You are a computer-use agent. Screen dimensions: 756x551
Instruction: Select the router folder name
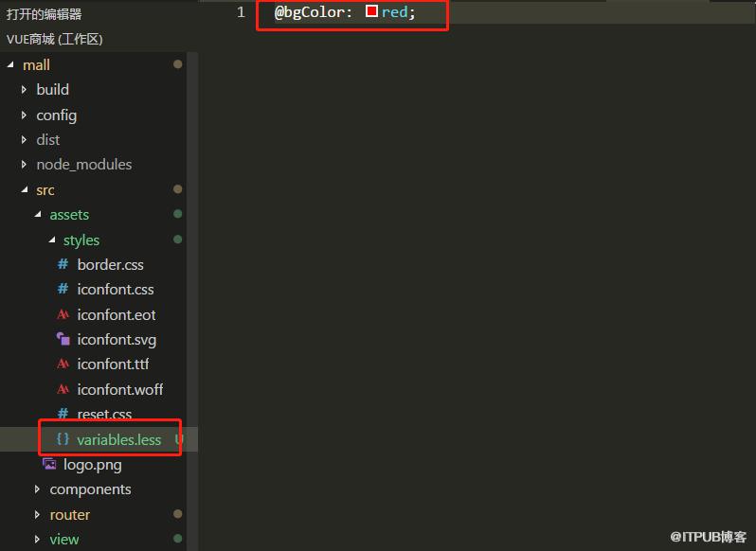coord(70,515)
